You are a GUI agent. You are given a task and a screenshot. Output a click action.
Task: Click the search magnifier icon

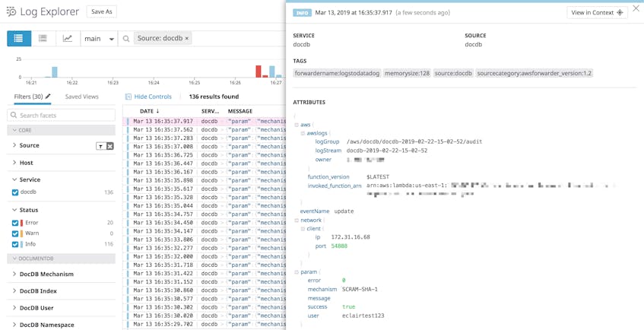click(126, 38)
